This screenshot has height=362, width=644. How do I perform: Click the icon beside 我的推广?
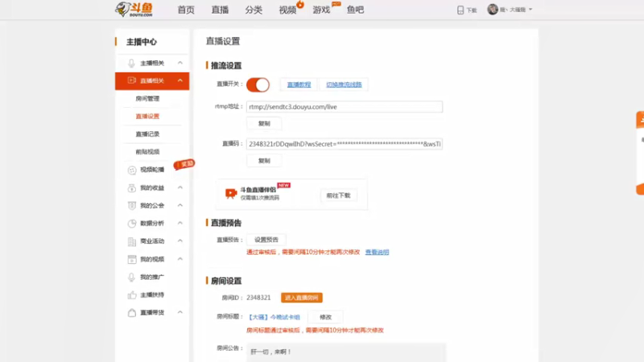[131, 277]
